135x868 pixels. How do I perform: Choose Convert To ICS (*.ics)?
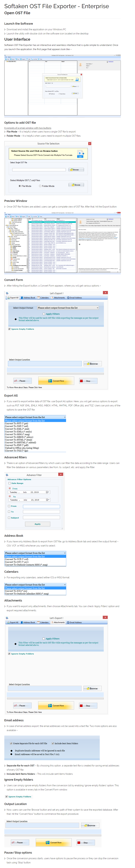pyautogui.click(x=16, y=591)
